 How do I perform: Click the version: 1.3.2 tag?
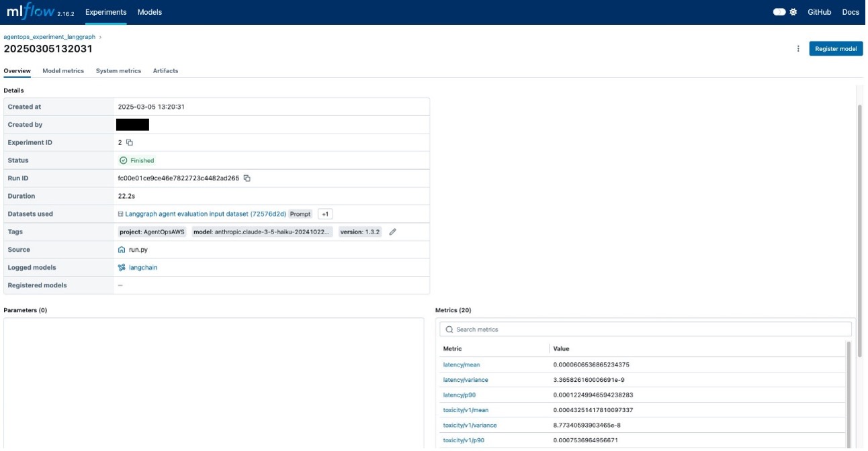pyautogui.click(x=360, y=232)
